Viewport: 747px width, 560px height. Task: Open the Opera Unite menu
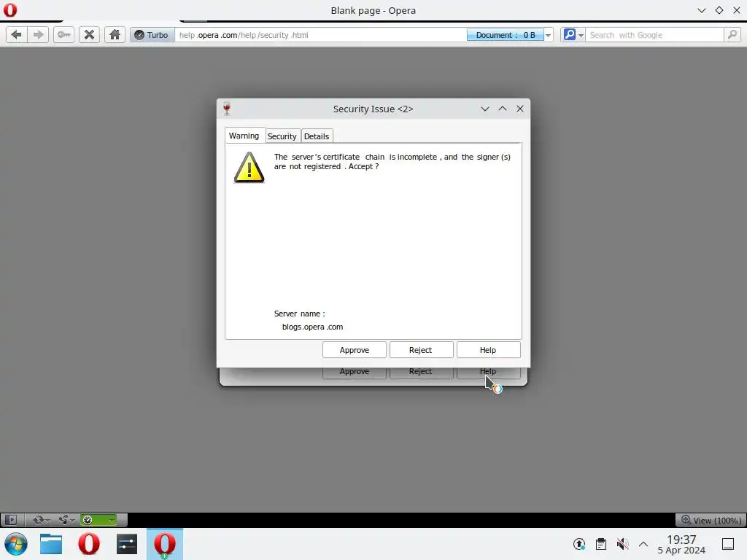coord(66,519)
